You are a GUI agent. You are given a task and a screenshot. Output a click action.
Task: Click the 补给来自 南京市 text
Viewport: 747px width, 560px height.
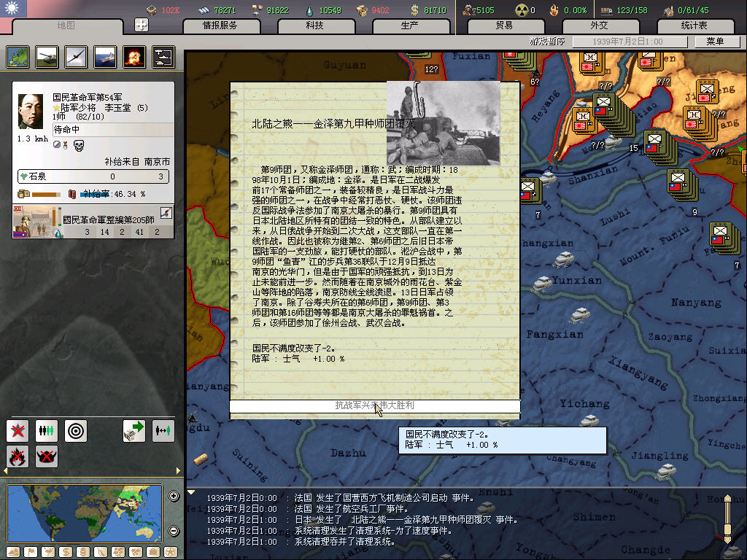(x=137, y=162)
